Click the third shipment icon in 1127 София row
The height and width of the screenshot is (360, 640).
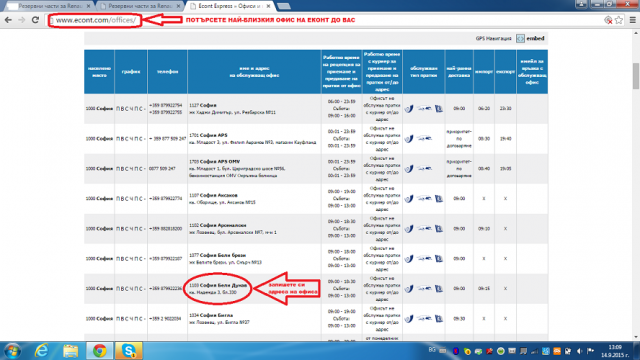(439, 109)
